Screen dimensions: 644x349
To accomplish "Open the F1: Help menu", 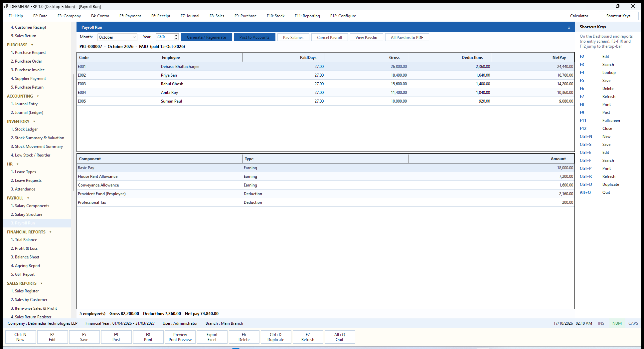I will pos(16,16).
